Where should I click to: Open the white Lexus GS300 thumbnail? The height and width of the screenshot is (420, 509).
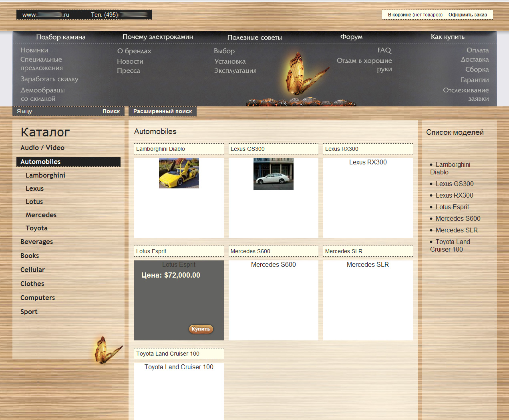[274, 174]
